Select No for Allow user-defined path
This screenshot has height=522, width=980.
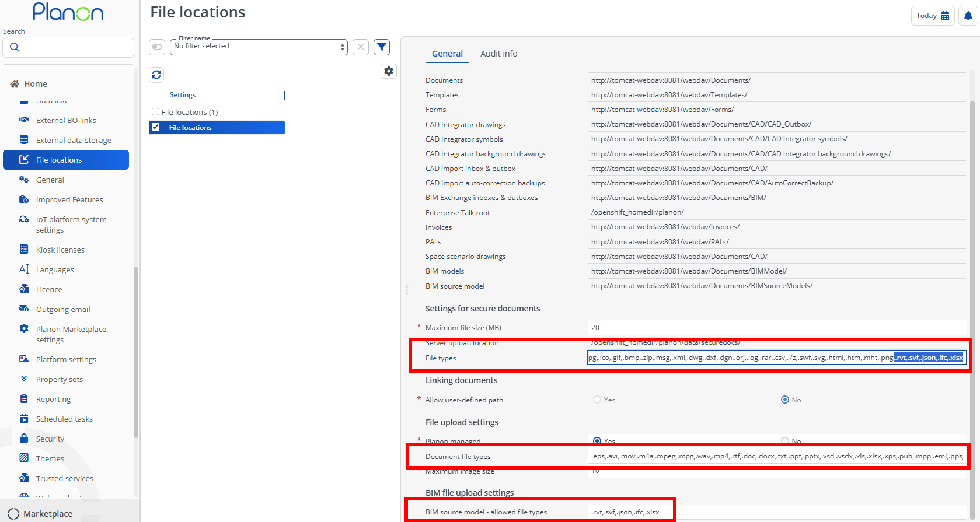click(785, 400)
